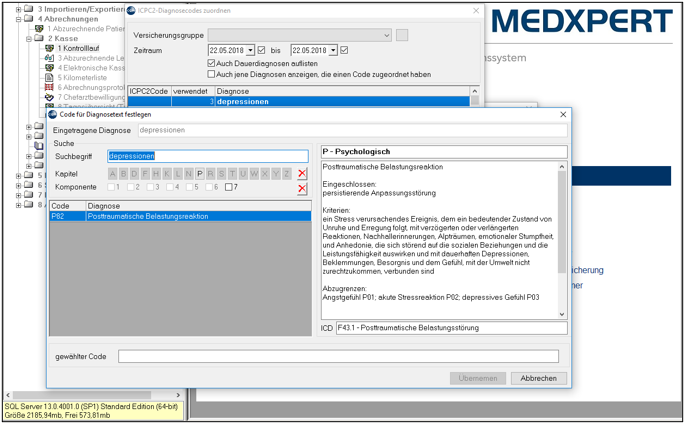Tick Komponente checkbox 7

coord(228,187)
